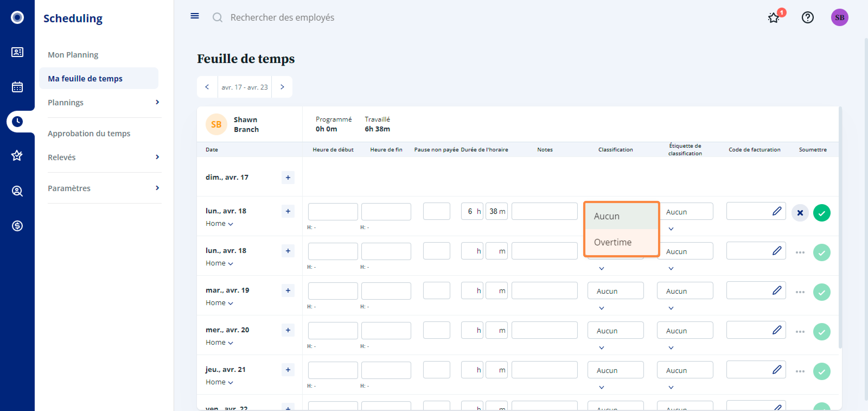Submit the jeu., avr. 21 entry check
The height and width of the screenshot is (411, 868).
pyautogui.click(x=822, y=372)
